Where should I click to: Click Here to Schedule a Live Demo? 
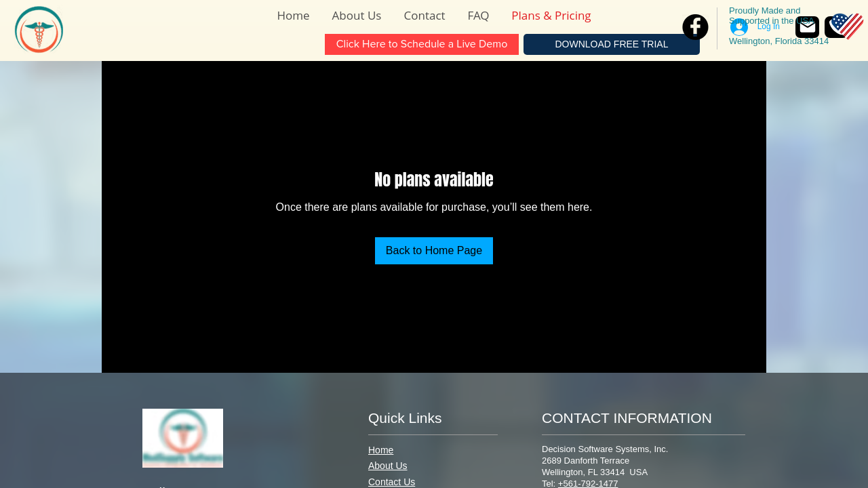(x=421, y=44)
